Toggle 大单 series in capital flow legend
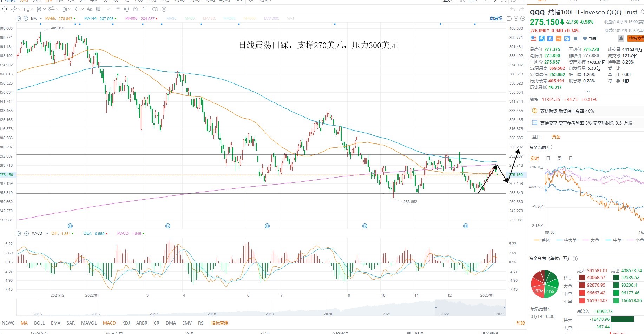This screenshot has width=644, height=334. (x=591, y=240)
